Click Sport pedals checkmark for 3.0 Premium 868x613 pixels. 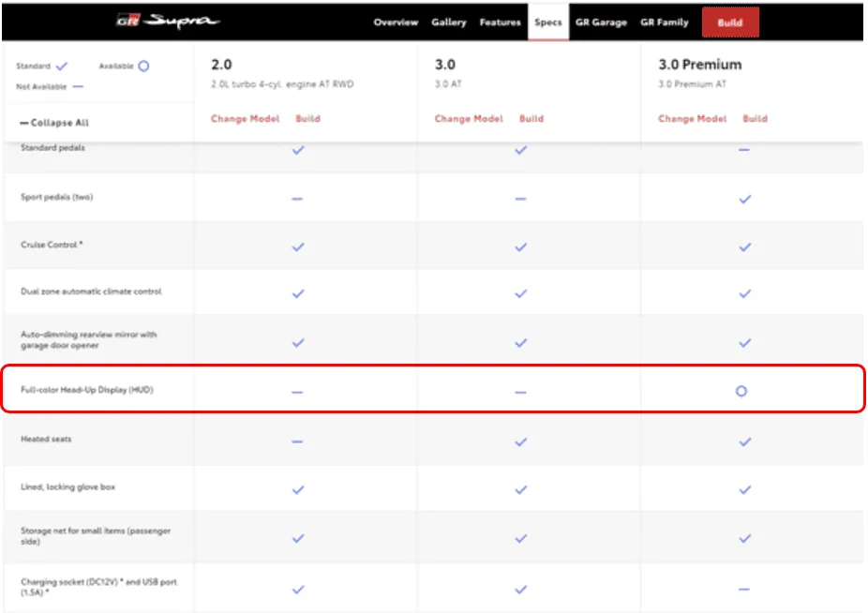(745, 199)
